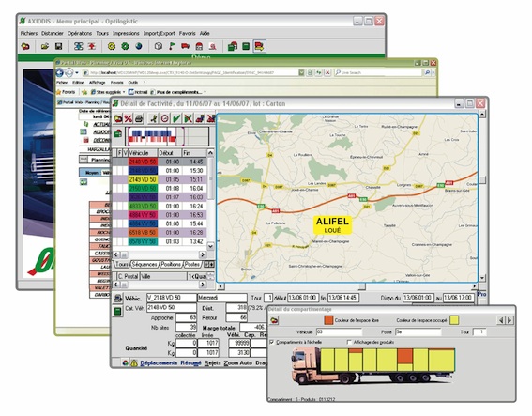532x416 pixels.
Task: Click the Véhicule column header
Action: (x=143, y=153)
